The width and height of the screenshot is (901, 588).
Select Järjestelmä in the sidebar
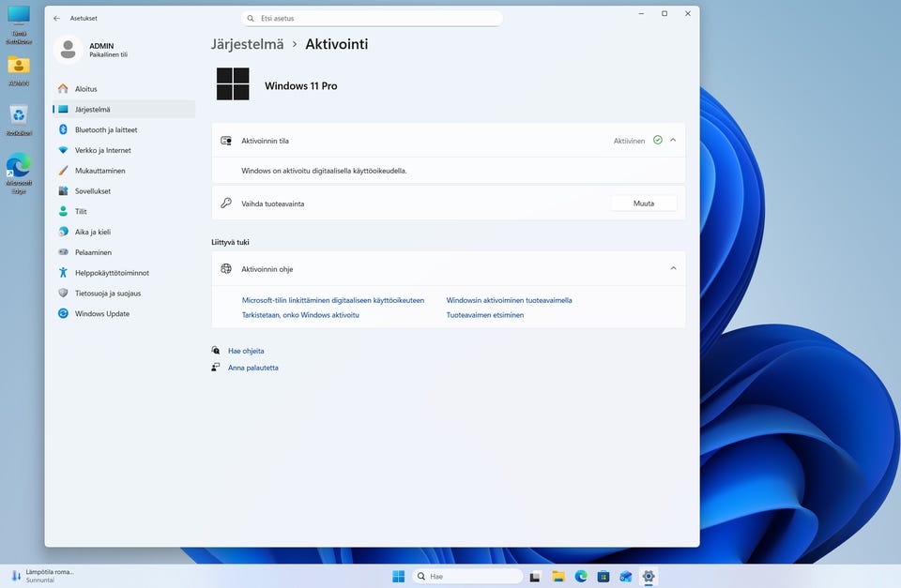click(124, 109)
